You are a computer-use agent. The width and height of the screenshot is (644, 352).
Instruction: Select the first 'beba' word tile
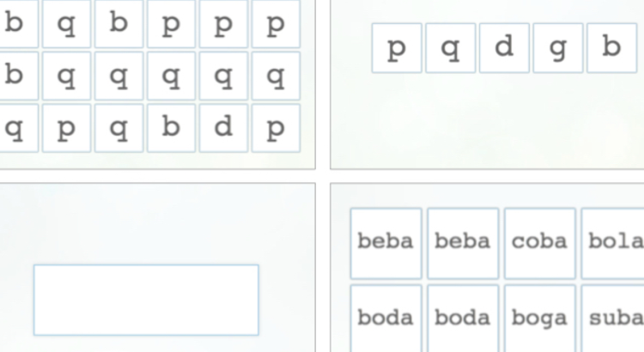386,242
